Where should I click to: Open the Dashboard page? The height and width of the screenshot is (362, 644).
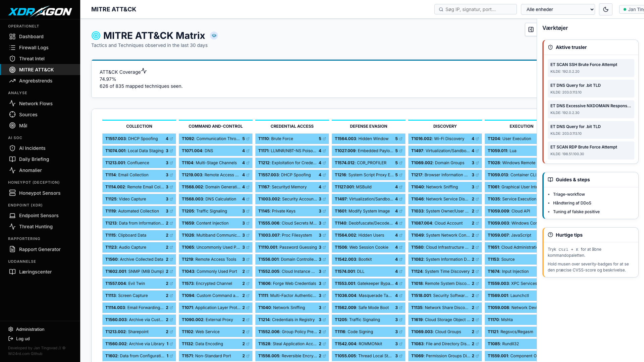pyautogui.click(x=40, y=37)
